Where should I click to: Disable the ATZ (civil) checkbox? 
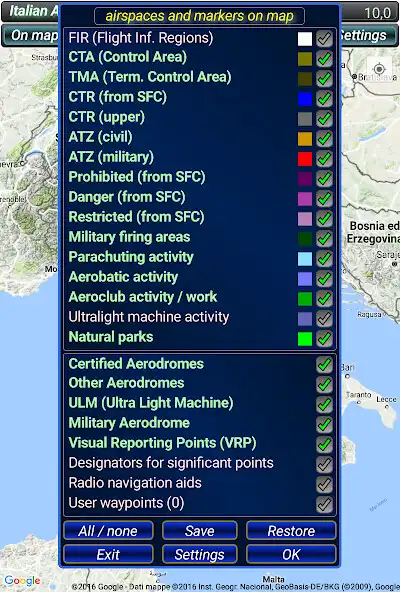[324, 139]
